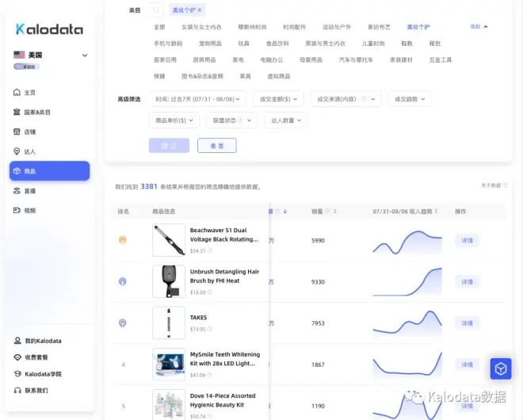The width and height of the screenshot is (523, 420).
Task: Select the 全部 category option
Action: pos(160,27)
